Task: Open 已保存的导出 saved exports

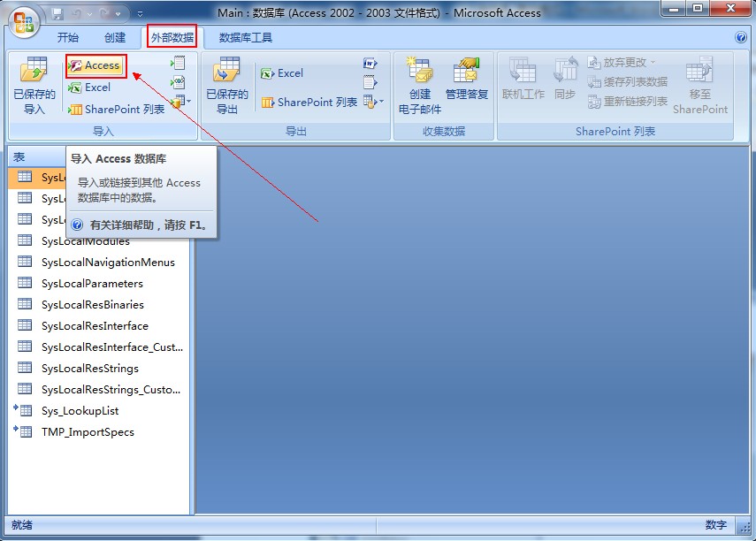Action: pos(227,86)
